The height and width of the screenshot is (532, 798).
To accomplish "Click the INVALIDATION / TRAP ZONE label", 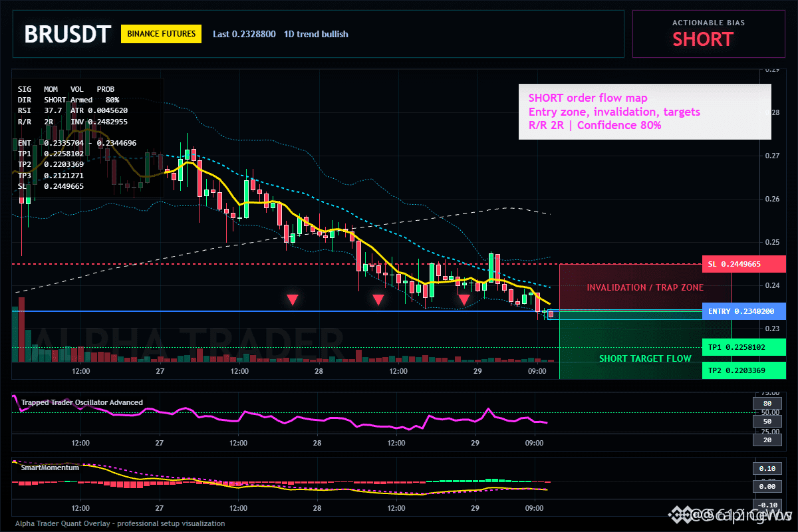I will (645, 288).
